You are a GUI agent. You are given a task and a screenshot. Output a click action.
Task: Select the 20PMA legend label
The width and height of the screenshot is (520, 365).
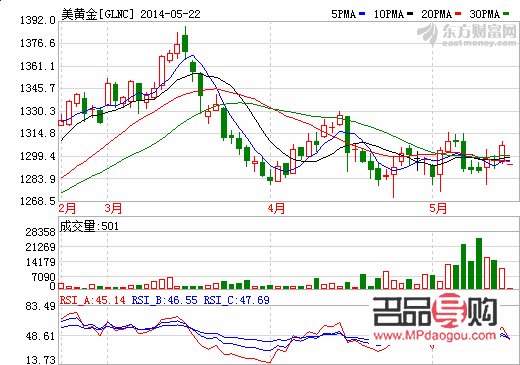point(437,14)
